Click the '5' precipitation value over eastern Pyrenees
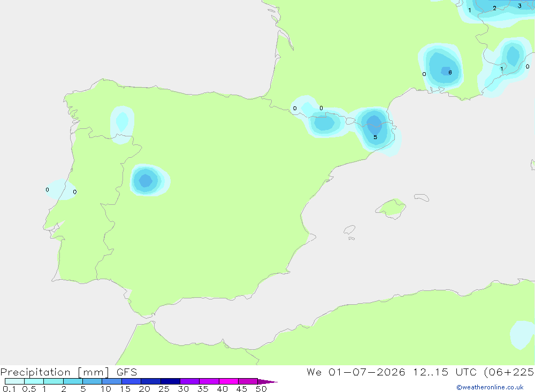The height and width of the screenshot is (392, 535). pos(376,137)
